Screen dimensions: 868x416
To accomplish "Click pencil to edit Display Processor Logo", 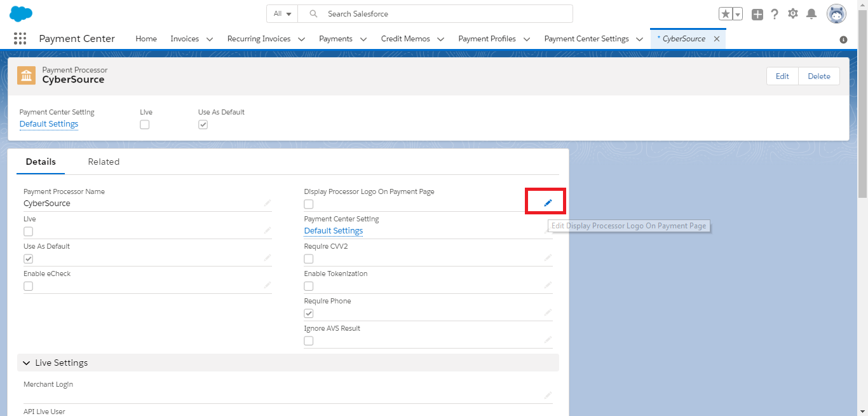I will click(548, 203).
